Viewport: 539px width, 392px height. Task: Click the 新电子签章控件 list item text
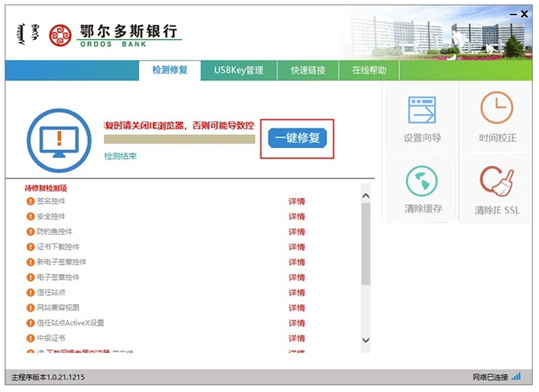[x=61, y=262]
